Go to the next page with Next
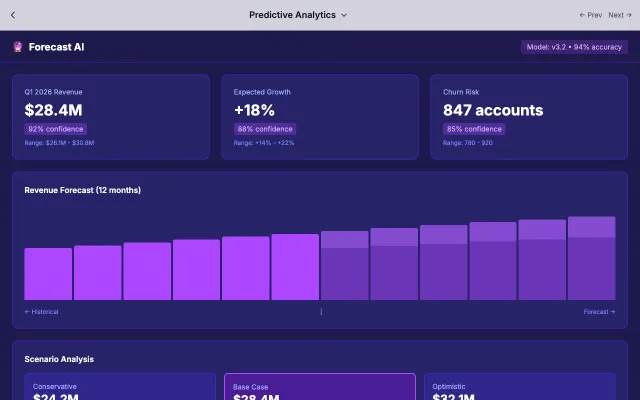 pos(620,15)
